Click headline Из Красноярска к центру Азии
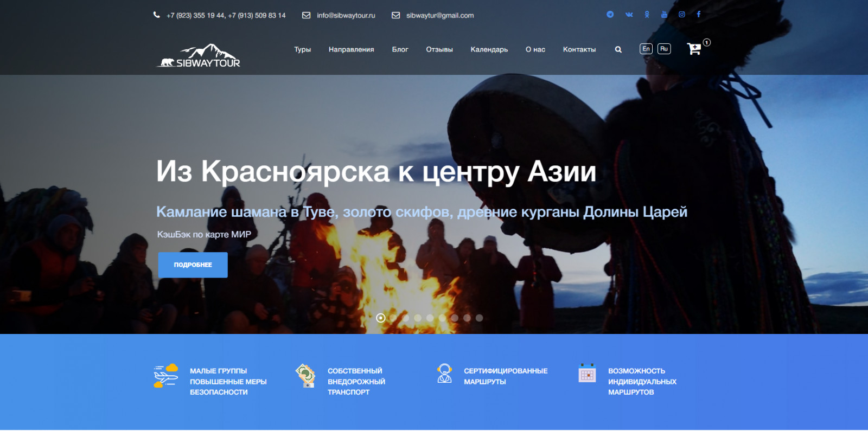This screenshot has height=431, width=868. click(376, 171)
